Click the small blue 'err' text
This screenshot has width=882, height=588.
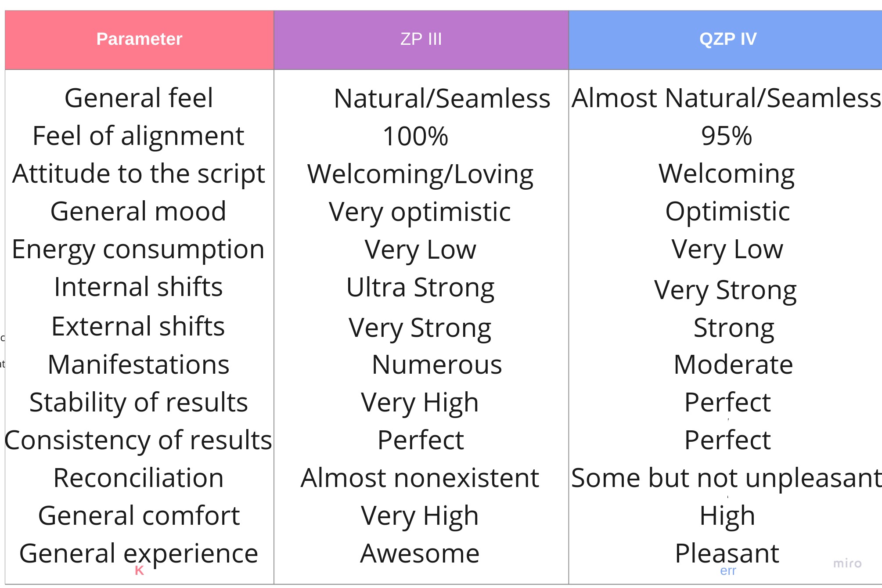[728, 571]
